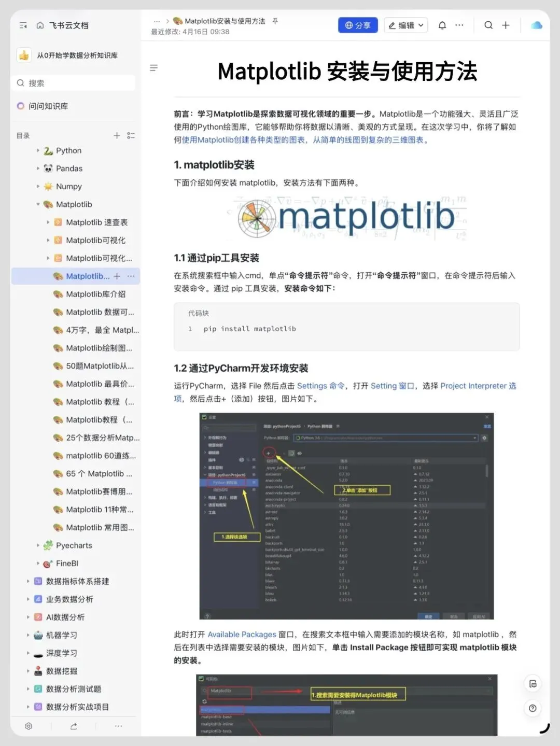Open Matplotlib 11种常... page
560x746 pixels.
pos(100,510)
